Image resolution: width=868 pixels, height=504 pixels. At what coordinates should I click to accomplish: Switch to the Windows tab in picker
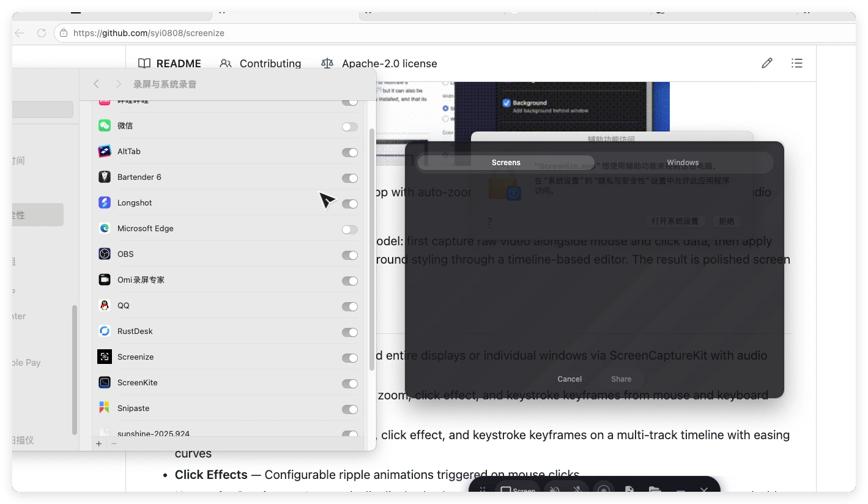[x=682, y=163]
